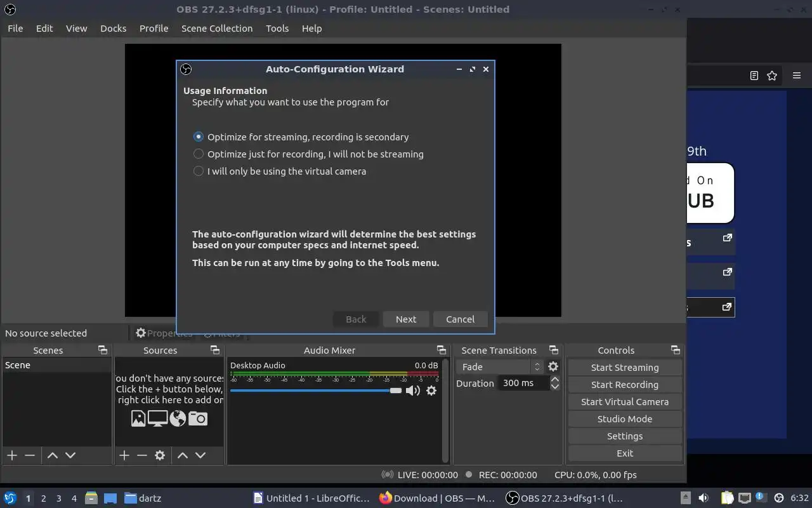Open the View menu

[76, 28]
